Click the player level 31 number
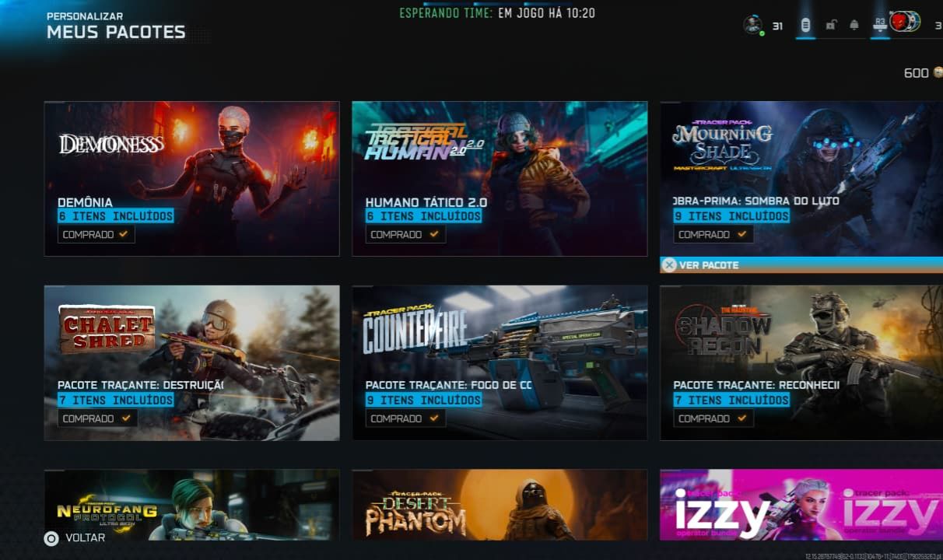Screen dimensions: 943x560 pyautogui.click(x=777, y=26)
